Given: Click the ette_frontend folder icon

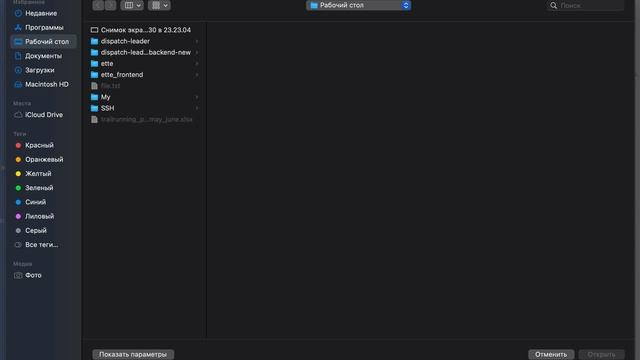Looking at the screenshot, I should coord(94,75).
